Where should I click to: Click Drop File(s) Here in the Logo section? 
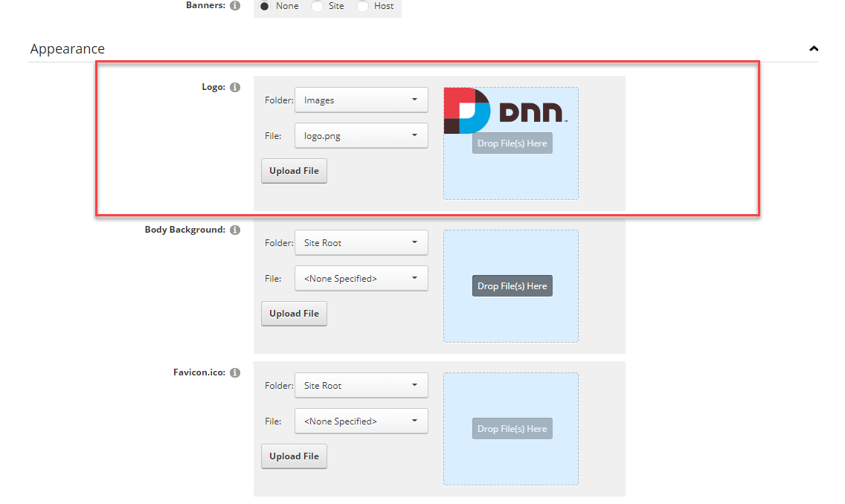(513, 143)
